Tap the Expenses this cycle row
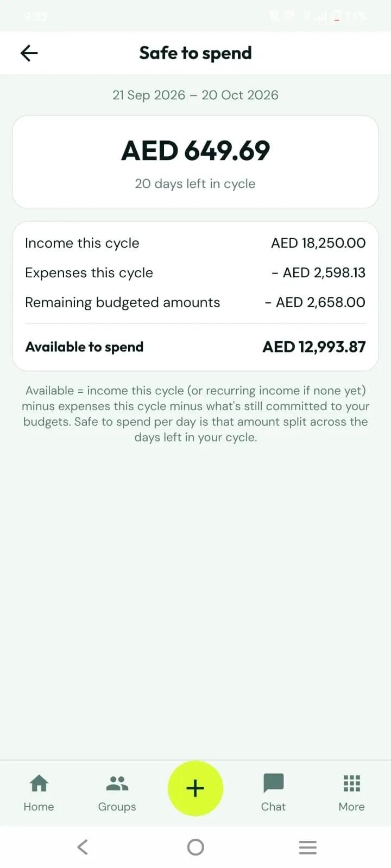This screenshot has height=868, width=391. click(x=195, y=272)
